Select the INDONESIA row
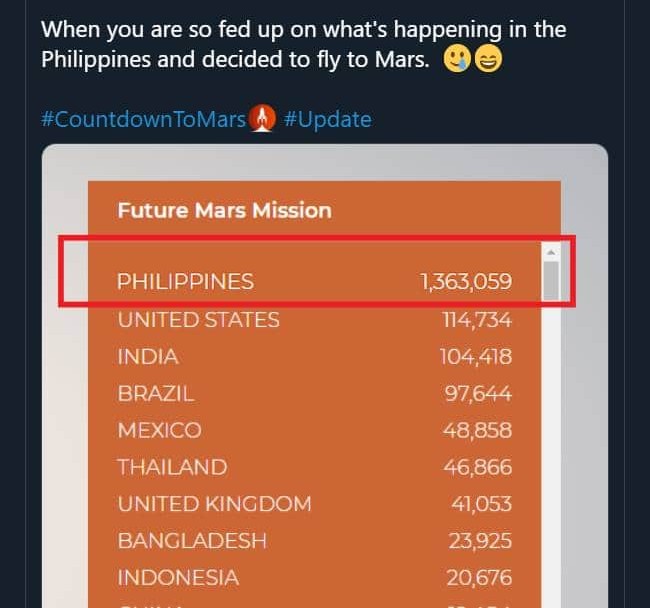 (x=315, y=578)
